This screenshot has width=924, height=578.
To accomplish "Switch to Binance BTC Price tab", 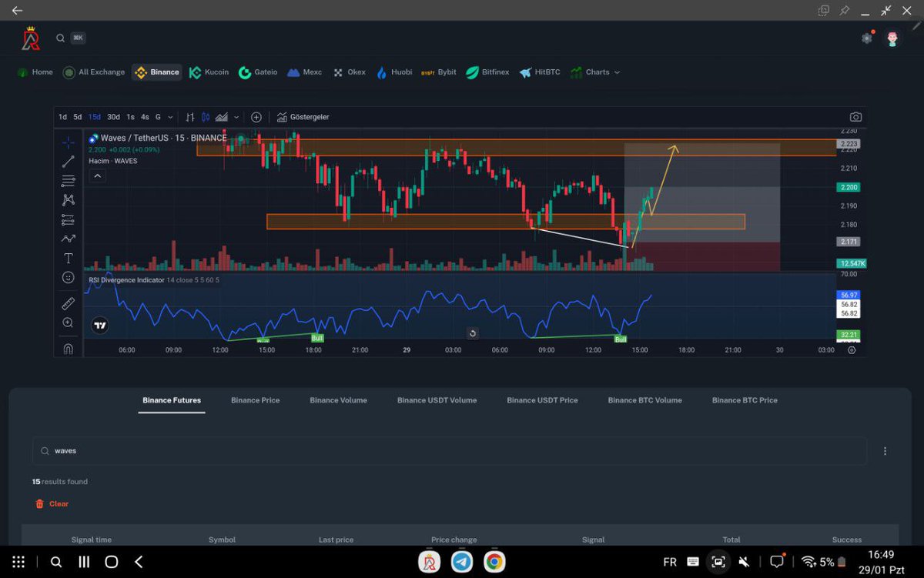I will click(745, 400).
